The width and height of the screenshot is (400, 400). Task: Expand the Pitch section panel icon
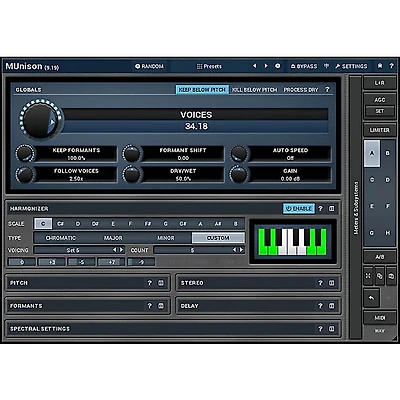point(161,283)
